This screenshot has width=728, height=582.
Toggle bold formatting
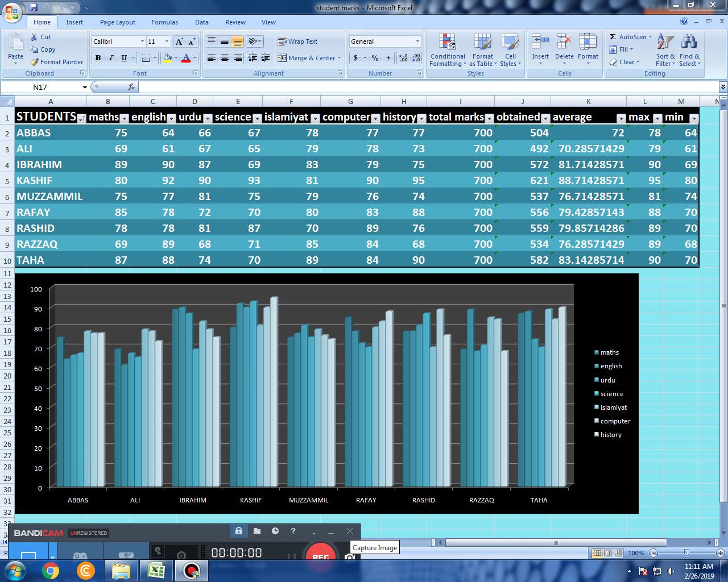97,58
